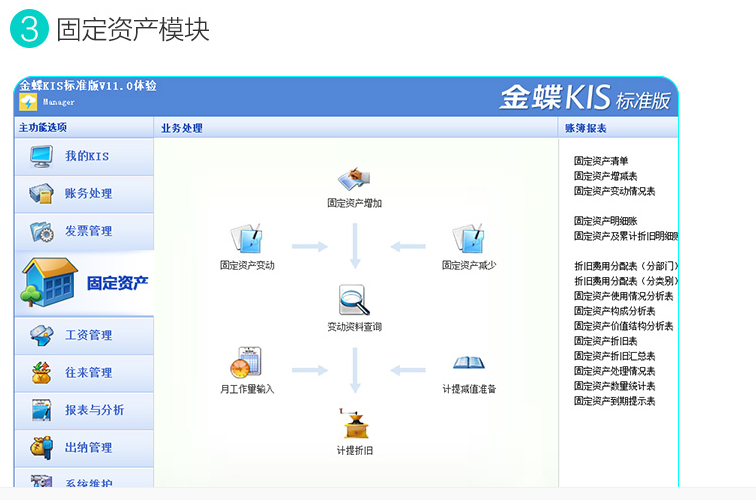756x500 pixels.
Task: Go to 发票管理 in sidebar
Action: pyautogui.click(x=85, y=231)
